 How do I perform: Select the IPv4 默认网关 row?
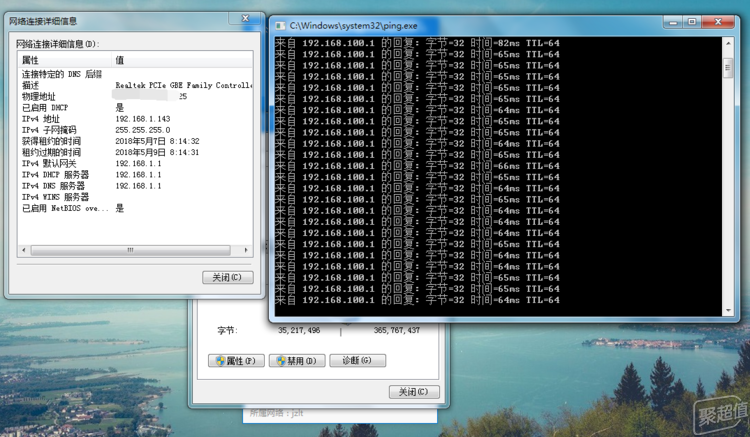pyautogui.click(x=135, y=163)
